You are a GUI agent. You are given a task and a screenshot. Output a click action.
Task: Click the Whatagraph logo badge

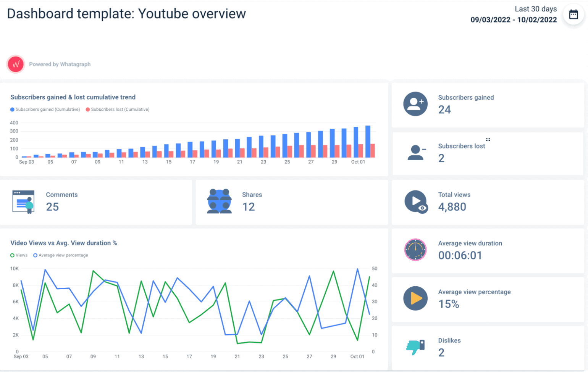(15, 64)
